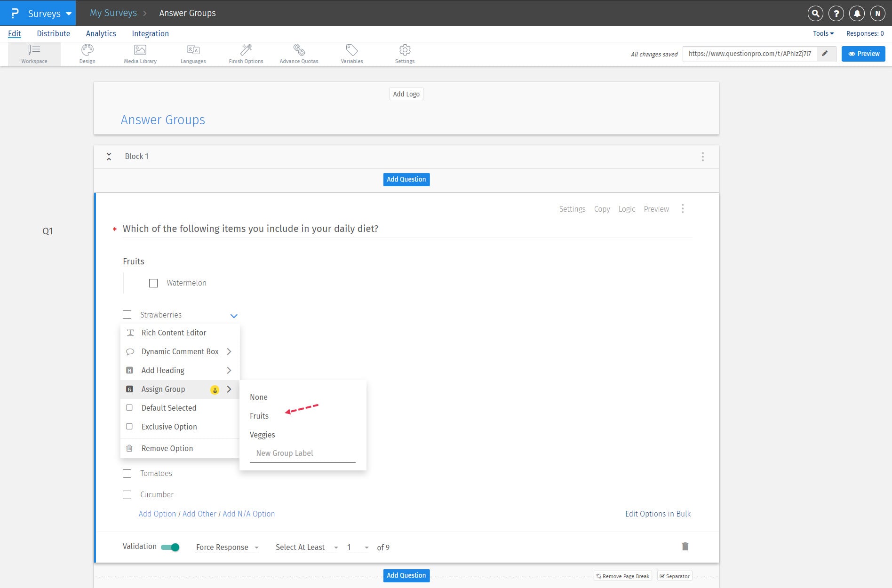This screenshot has width=892, height=588.
Task: Open the survey Settings icon
Action: coord(405,53)
